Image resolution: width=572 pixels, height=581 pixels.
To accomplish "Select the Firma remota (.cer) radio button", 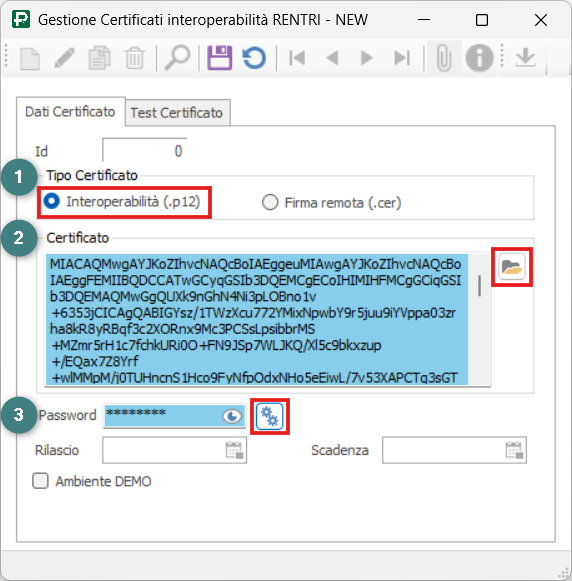I will click(x=270, y=202).
